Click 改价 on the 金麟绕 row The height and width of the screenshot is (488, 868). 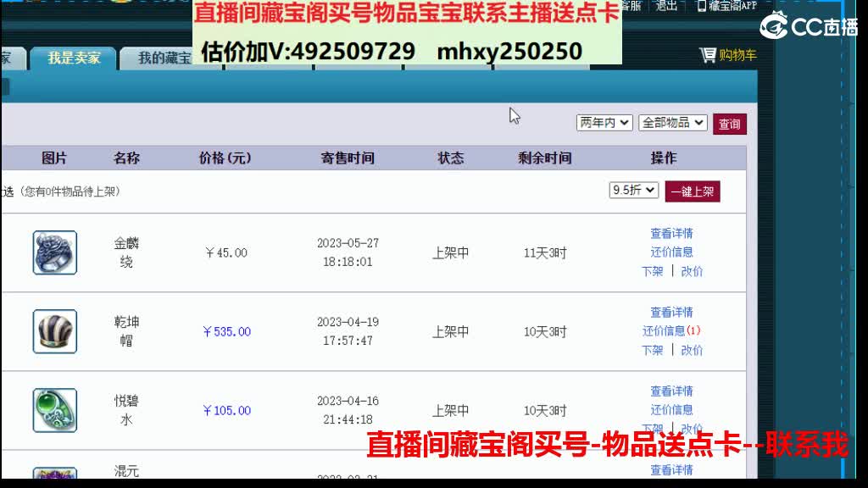pyautogui.click(x=693, y=270)
